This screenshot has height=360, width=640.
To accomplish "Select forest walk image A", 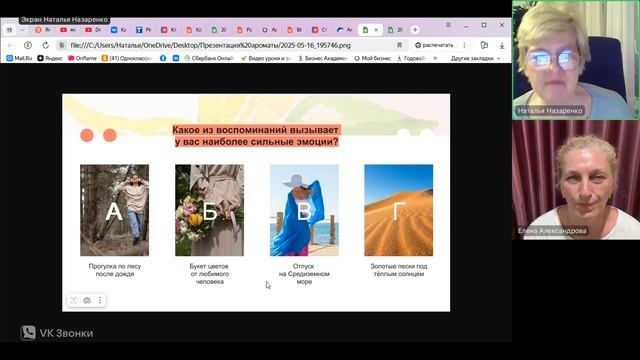I will [x=114, y=210].
